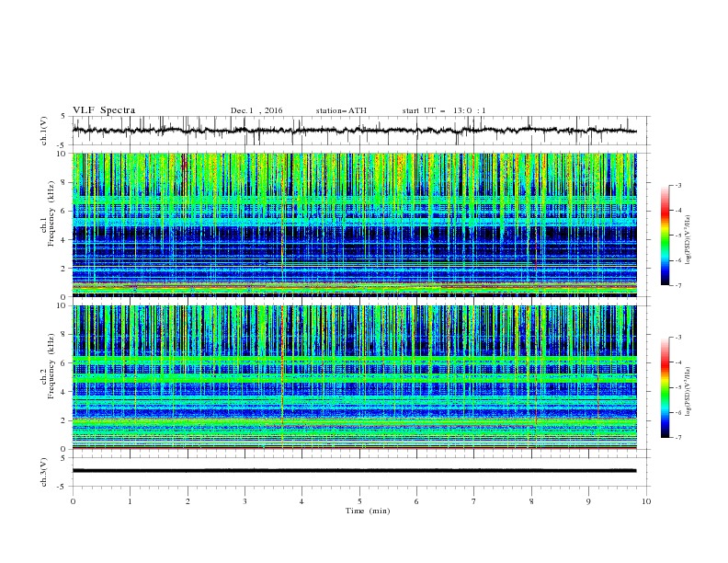The width and height of the screenshot is (728, 563).
Task: Click the "2" kHz tick on ch.2 frequency axis
Action: point(64,420)
